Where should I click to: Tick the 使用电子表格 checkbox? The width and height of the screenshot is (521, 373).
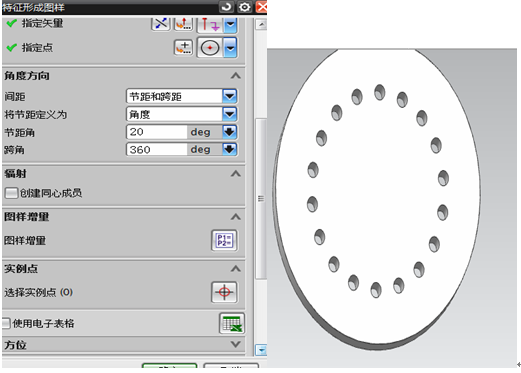(x=6, y=323)
